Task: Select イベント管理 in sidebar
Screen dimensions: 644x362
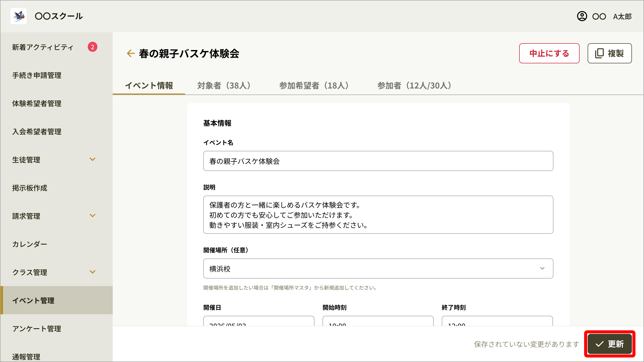Action: pos(57,300)
